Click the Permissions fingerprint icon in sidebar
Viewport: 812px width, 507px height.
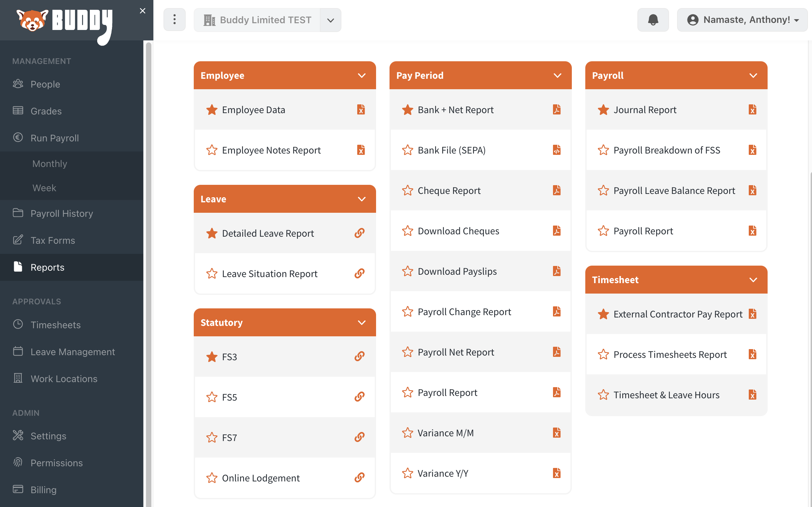[18, 463]
